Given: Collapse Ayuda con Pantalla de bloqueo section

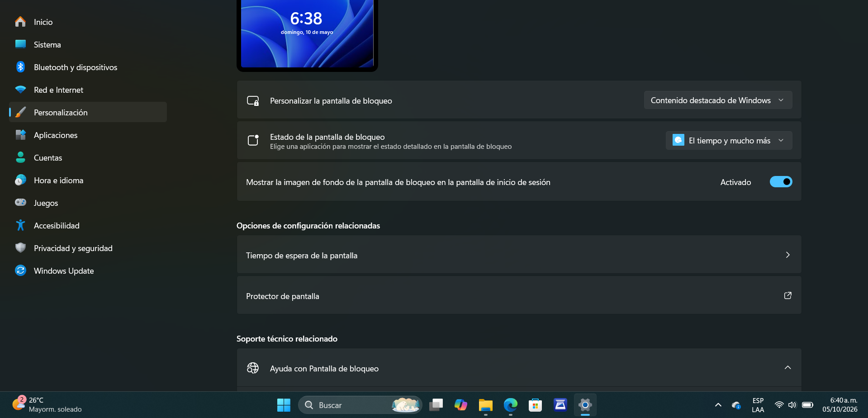Looking at the screenshot, I should click(x=787, y=367).
